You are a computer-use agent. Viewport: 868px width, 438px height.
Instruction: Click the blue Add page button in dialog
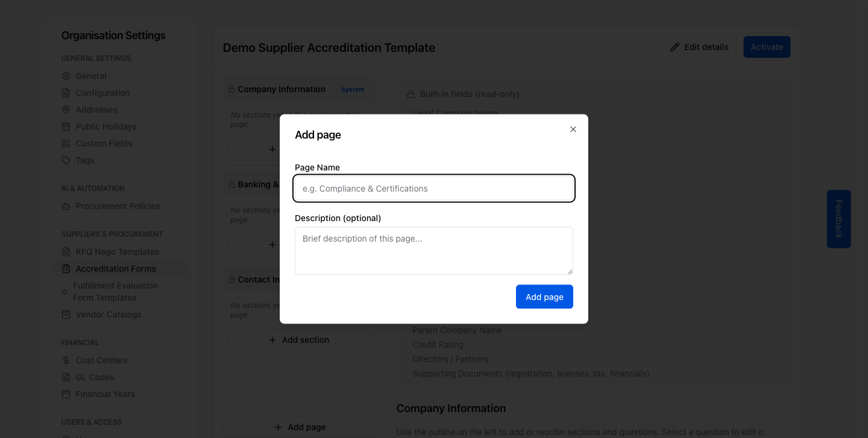[x=544, y=296]
